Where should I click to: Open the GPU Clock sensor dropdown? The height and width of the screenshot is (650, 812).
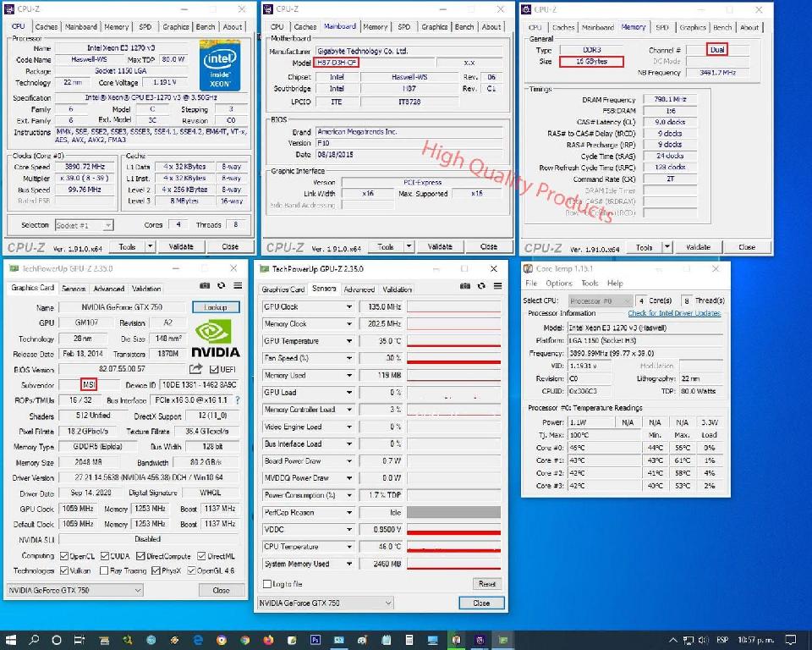click(x=349, y=306)
